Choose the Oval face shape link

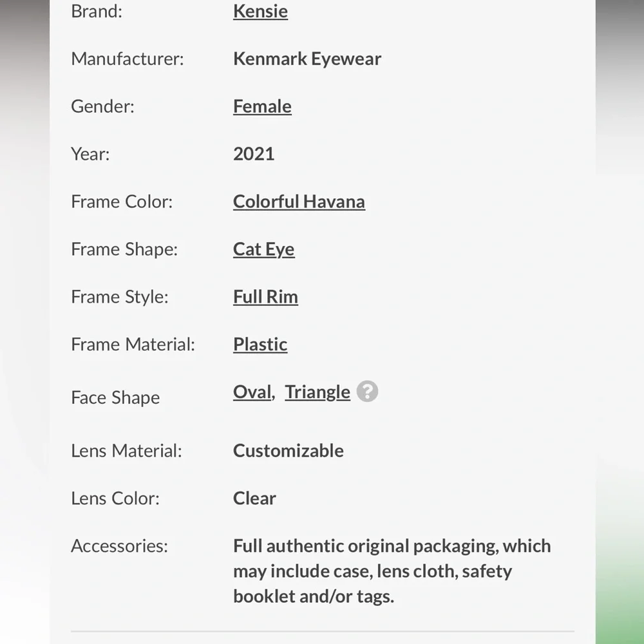click(x=252, y=392)
